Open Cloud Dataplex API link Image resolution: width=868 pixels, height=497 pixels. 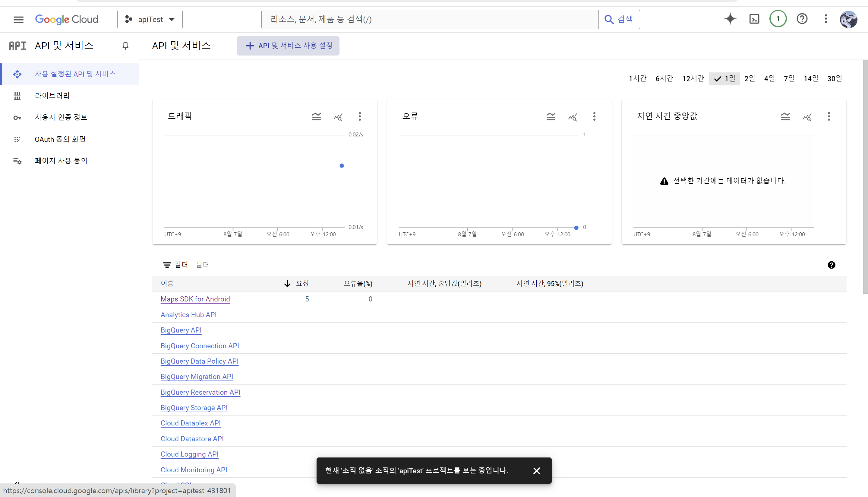[x=191, y=423]
